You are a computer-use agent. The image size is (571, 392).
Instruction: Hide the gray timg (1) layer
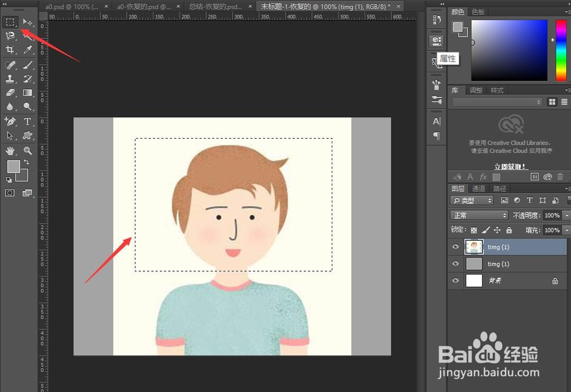point(455,264)
